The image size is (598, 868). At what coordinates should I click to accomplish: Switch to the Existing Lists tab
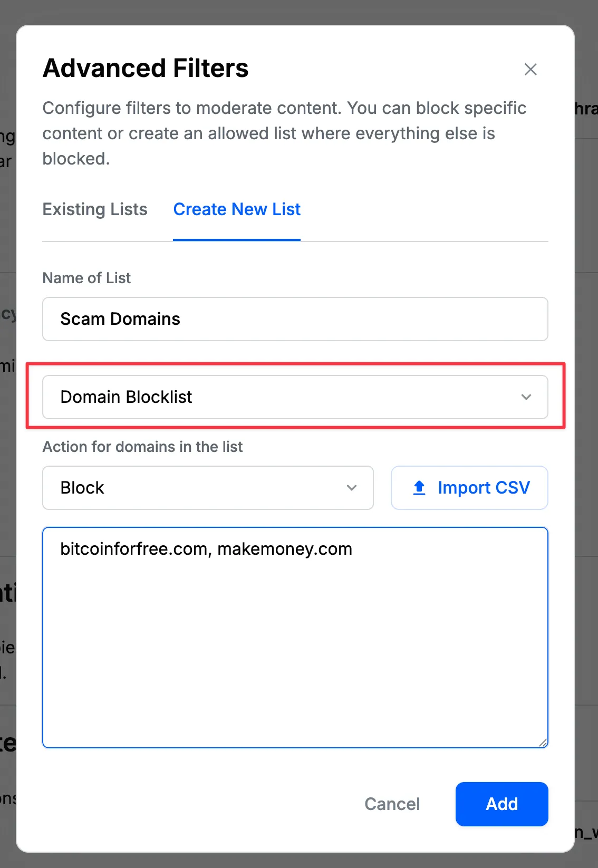(x=94, y=209)
